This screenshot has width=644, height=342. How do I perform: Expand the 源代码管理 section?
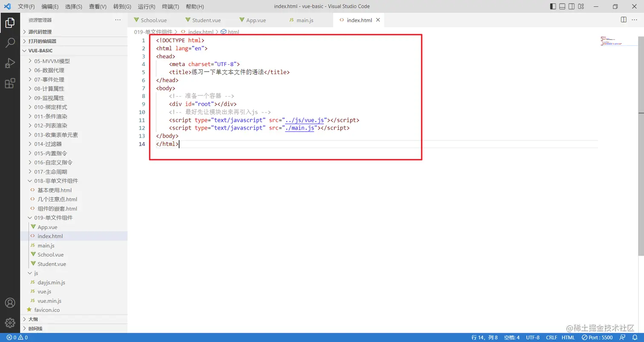tap(74, 32)
